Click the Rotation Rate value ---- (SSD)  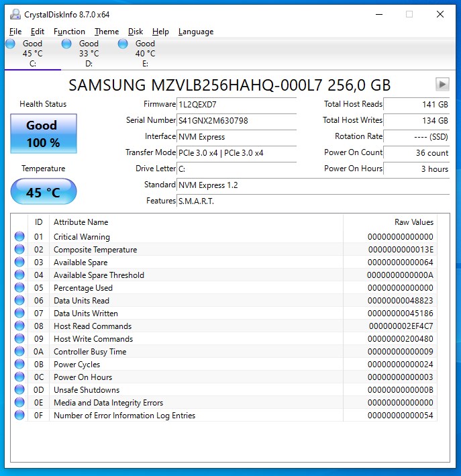point(417,136)
